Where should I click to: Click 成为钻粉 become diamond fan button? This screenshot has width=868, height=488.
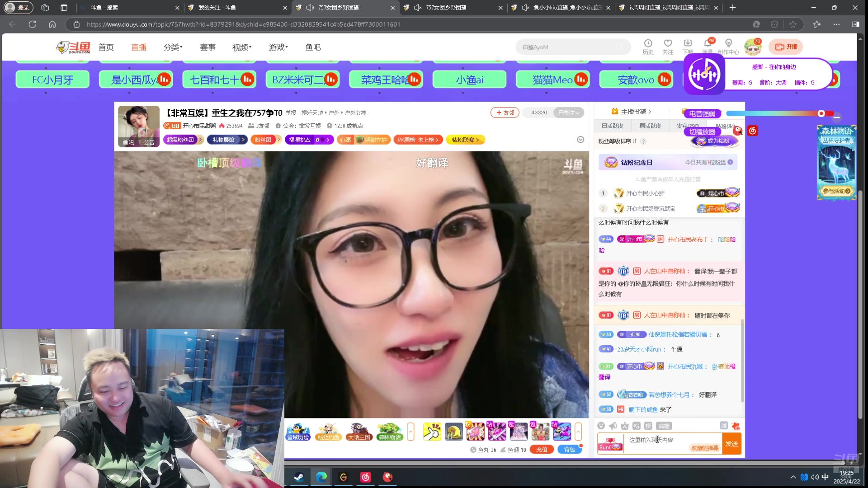(714, 141)
